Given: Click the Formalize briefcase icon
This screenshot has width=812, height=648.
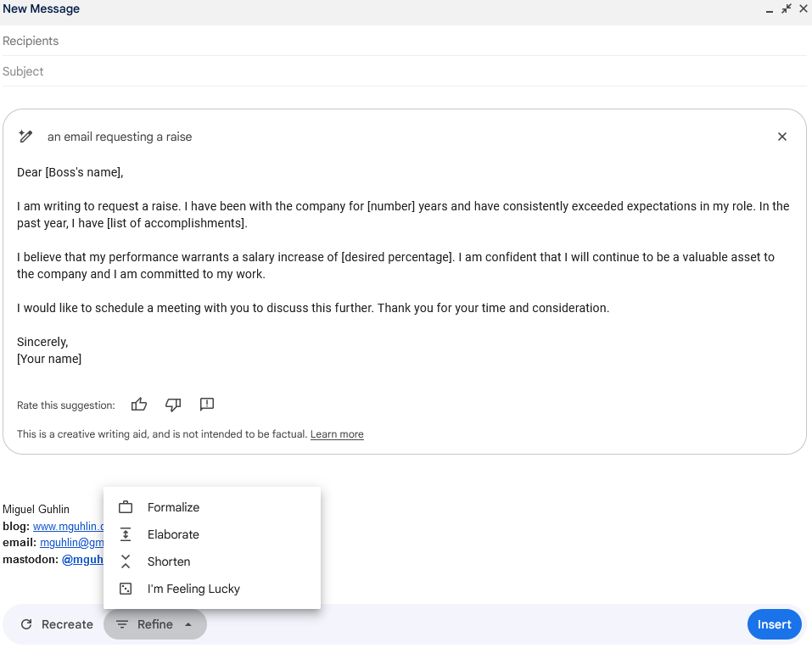Looking at the screenshot, I should pos(126,507).
